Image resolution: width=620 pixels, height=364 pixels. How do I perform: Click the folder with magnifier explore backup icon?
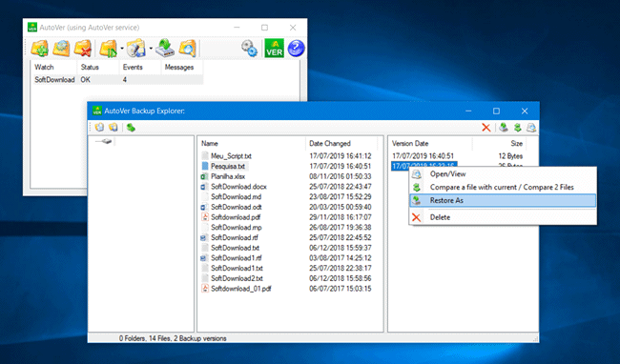pos(187,49)
